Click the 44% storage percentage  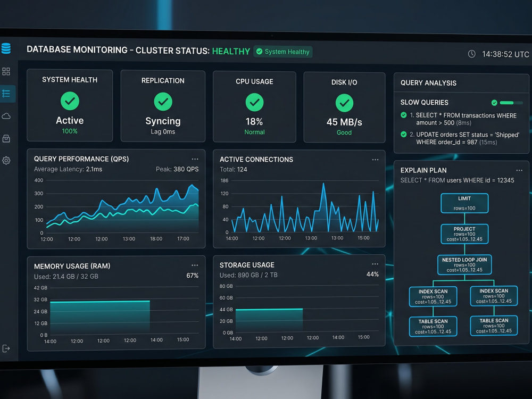tap(372, 274)
